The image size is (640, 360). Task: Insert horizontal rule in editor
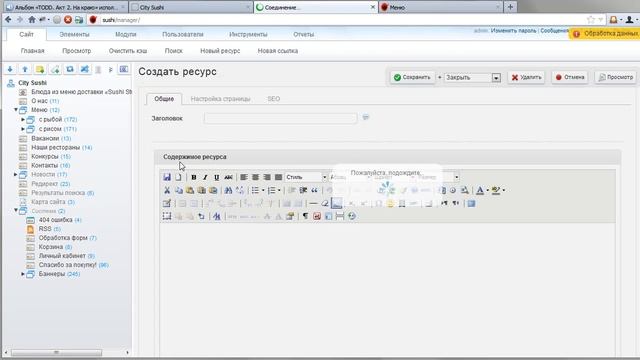click(x=313, y=203)
